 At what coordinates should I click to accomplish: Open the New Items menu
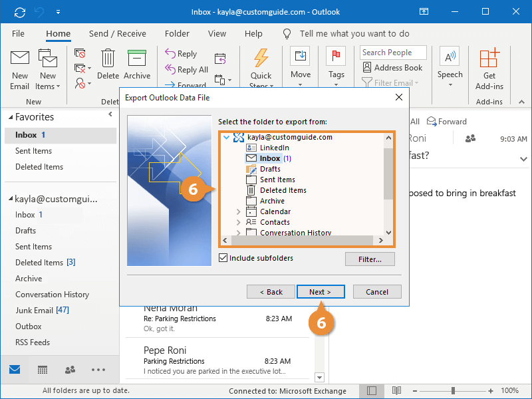(48, 70)
